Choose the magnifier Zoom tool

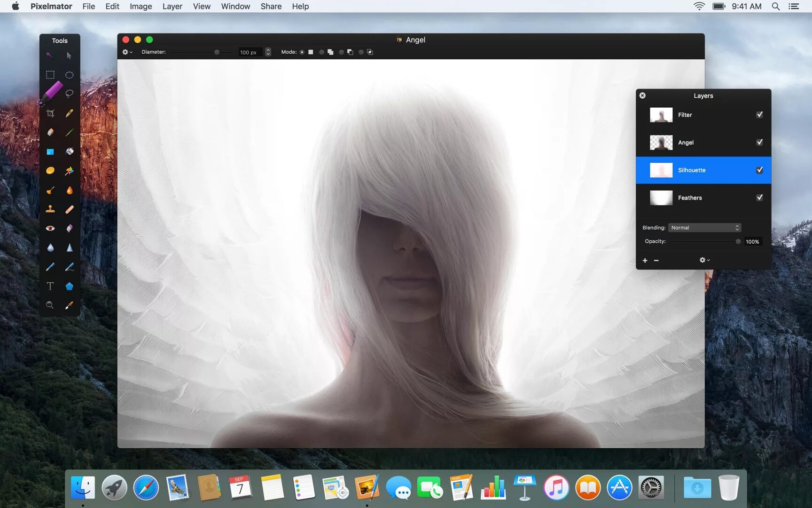[x=50, y=305]
